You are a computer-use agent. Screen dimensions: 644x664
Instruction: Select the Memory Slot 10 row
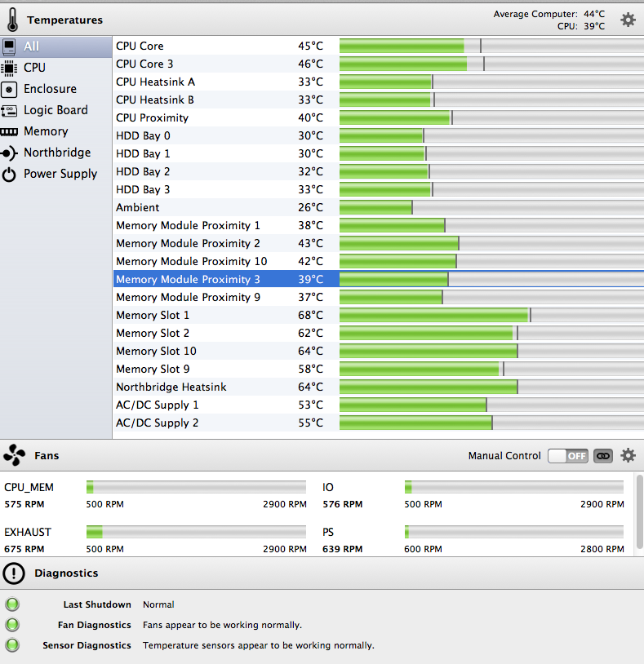tap(379, 351)
